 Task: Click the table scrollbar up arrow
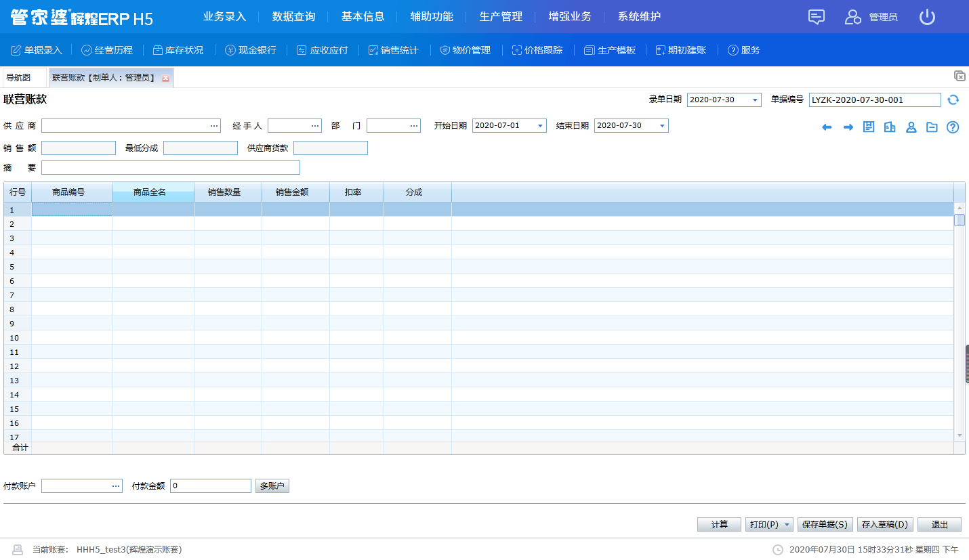coord(960,208)
